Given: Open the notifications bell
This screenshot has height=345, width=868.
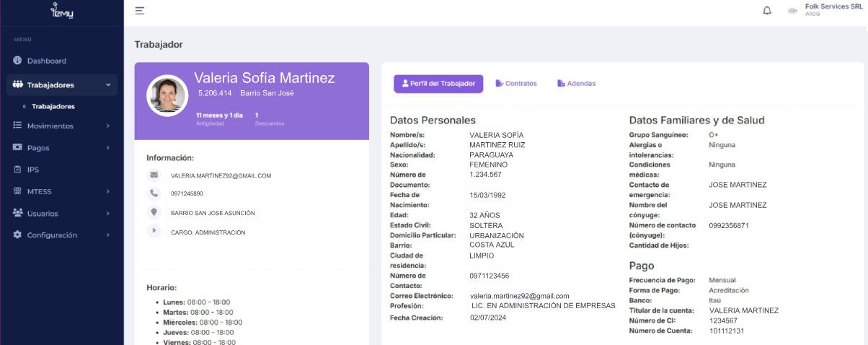Looking at the screenshot, I should [767, 11].
